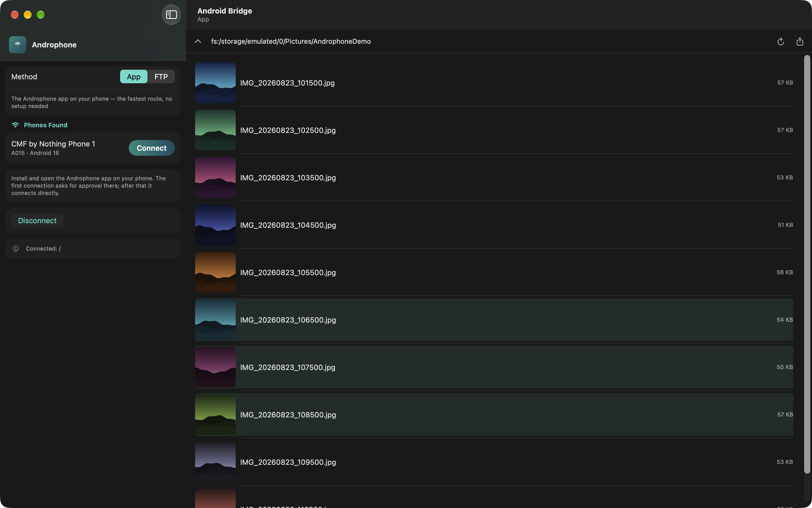
Task: Select file name IMG_20260823_107500.jpg
Action: coord(288,367)
